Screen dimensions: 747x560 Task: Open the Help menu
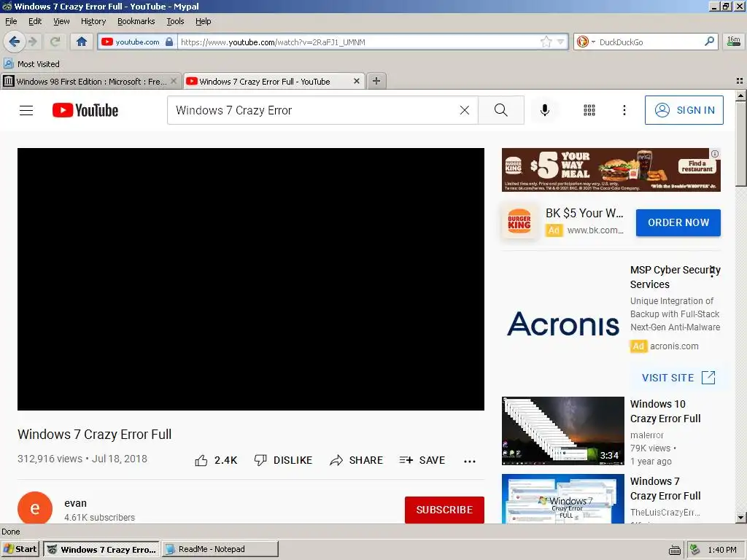click(203, 21)
